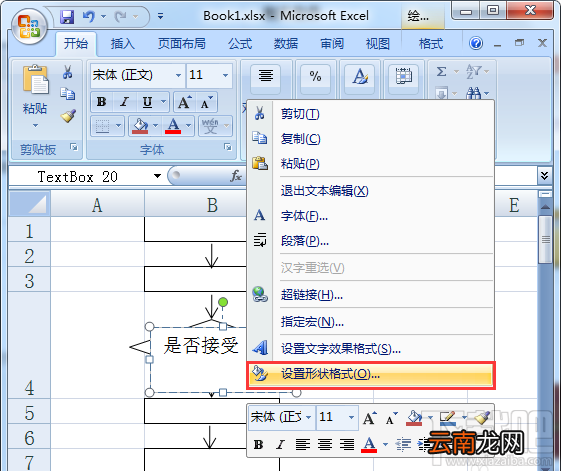Open the ribbon font name dropdown
561x471 pixels.
pos(178,75)
